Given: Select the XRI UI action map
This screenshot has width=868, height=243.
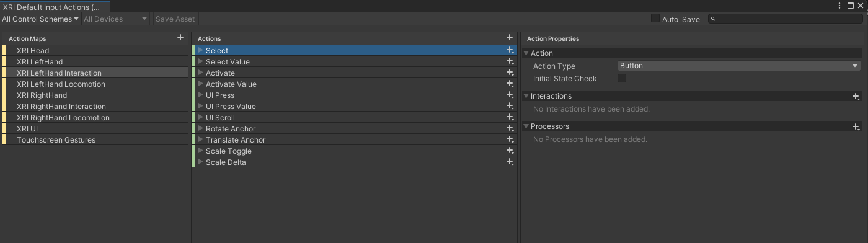Looking at the screenshot, I should pos(95,128).
